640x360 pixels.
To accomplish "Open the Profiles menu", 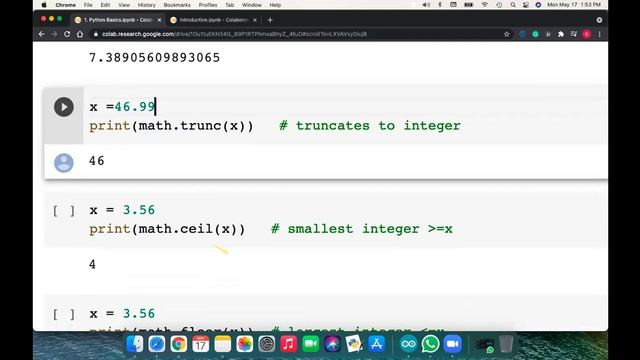I will coord(208,5).
